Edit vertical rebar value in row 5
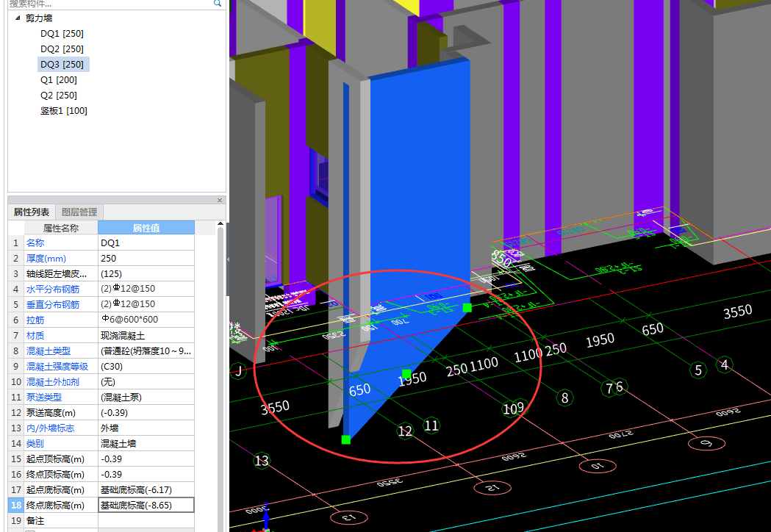 point(146,304)
